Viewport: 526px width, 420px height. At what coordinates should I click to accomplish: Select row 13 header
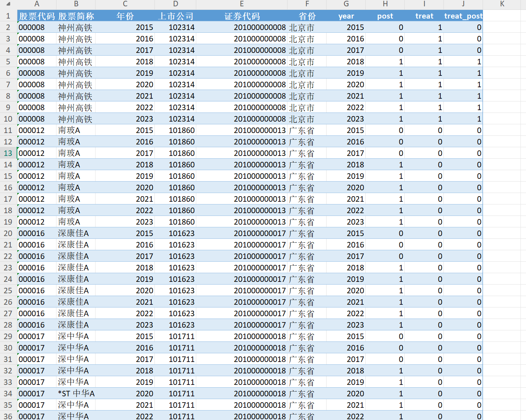[8, 153]
